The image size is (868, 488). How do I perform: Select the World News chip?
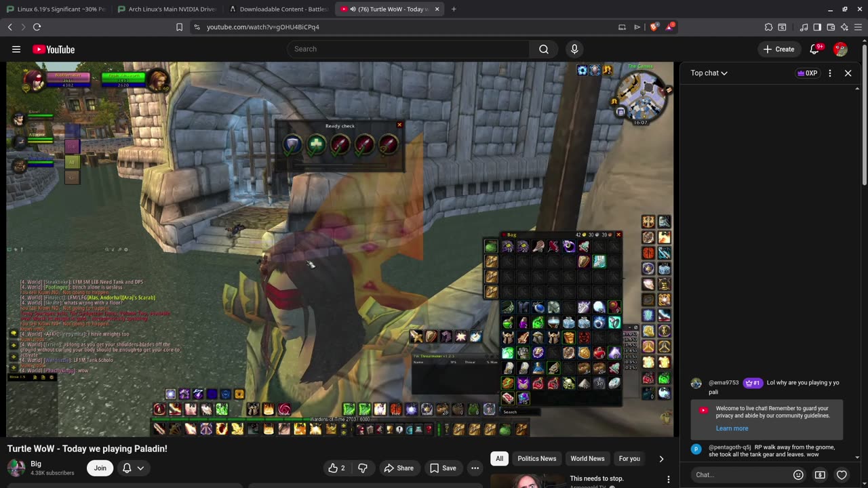click(587, 459)
